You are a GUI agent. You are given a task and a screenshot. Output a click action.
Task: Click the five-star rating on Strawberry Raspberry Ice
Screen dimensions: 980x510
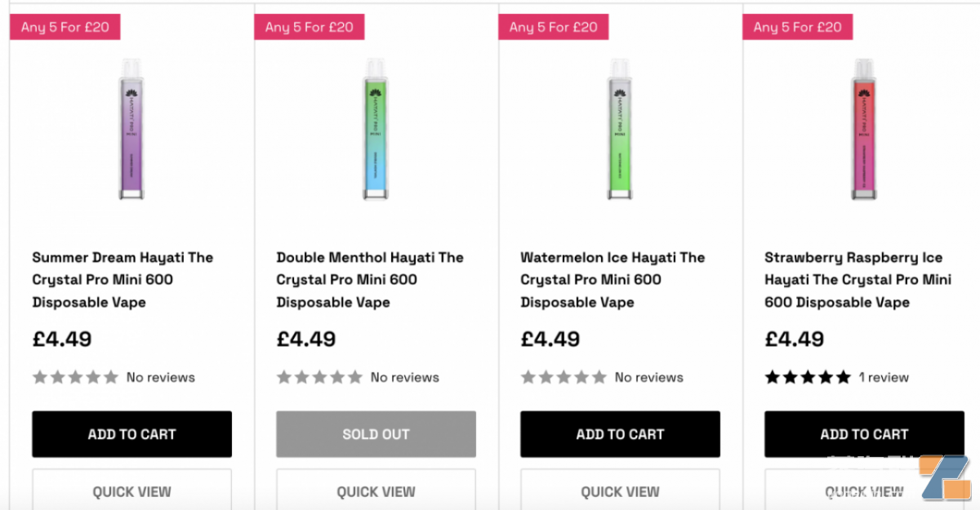tap(808, 377)
